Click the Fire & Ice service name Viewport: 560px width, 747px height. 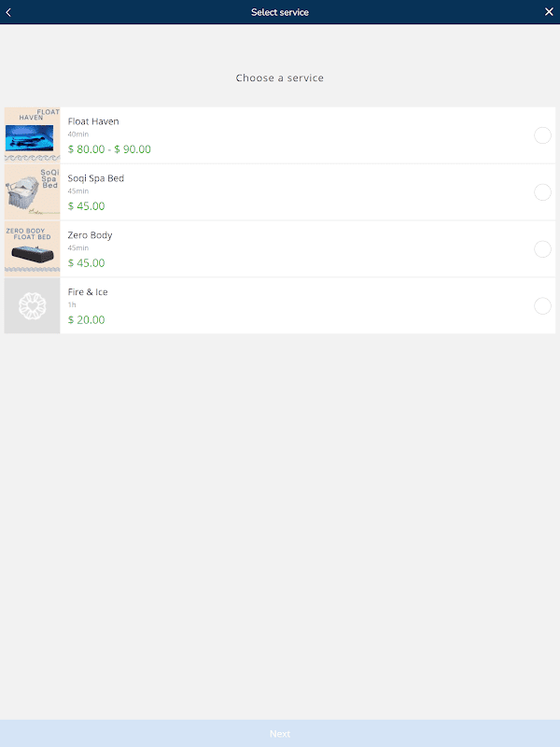pyautogui.click(x=88, y=292)
